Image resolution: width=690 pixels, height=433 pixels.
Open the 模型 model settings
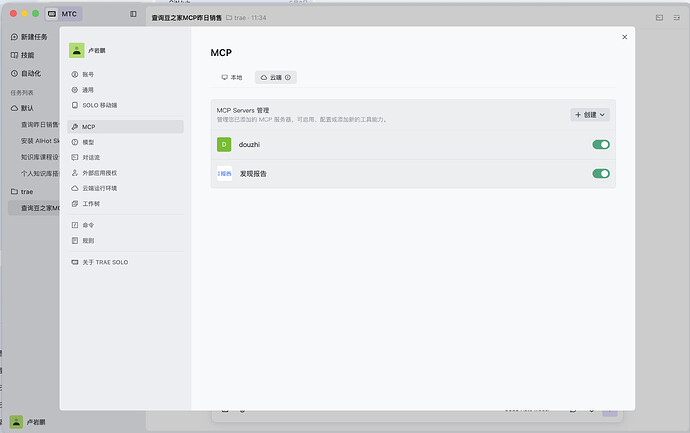tap(125, 142)
